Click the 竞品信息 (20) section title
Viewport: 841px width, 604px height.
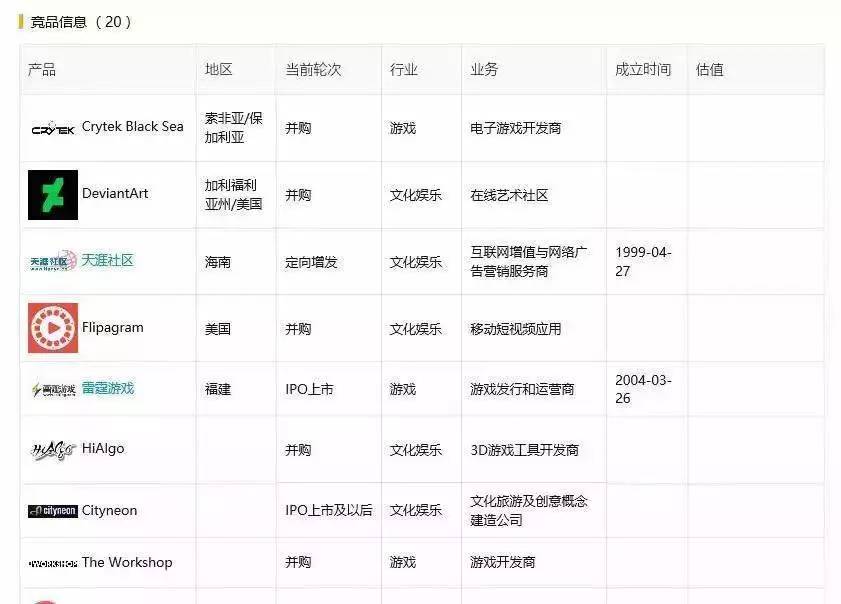coord(80,22)
